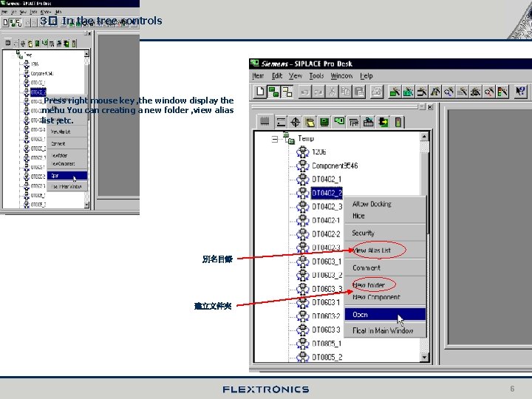Click the Copy toolbar icon
The image size is (532, 399).
pos(346,92)
